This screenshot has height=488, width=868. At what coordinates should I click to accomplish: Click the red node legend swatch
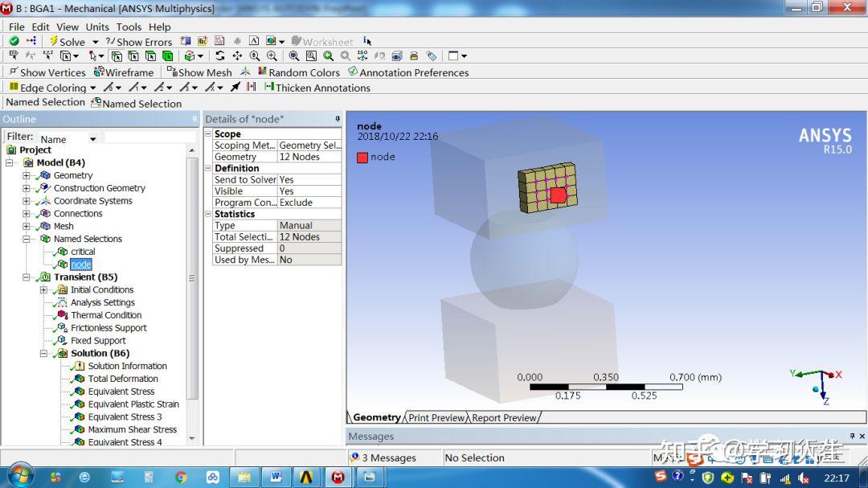click(x=362, y=158)
